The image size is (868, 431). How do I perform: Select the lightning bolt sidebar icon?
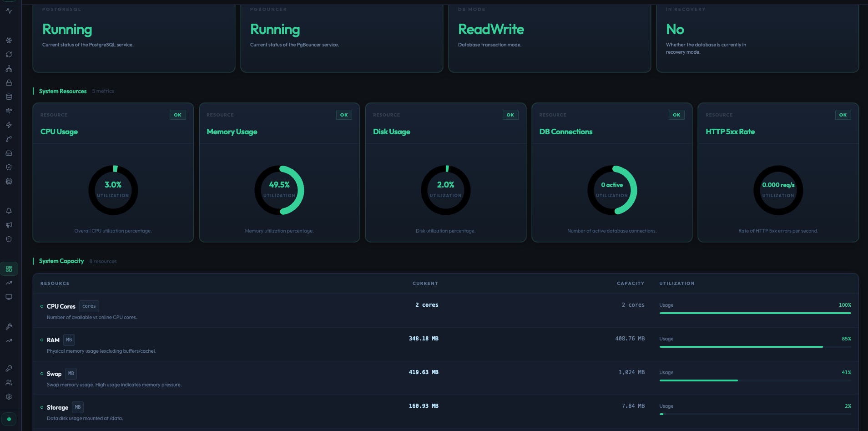9,125
